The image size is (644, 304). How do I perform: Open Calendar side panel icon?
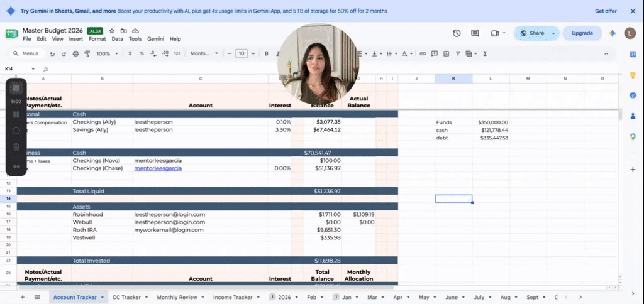point(633,55)
